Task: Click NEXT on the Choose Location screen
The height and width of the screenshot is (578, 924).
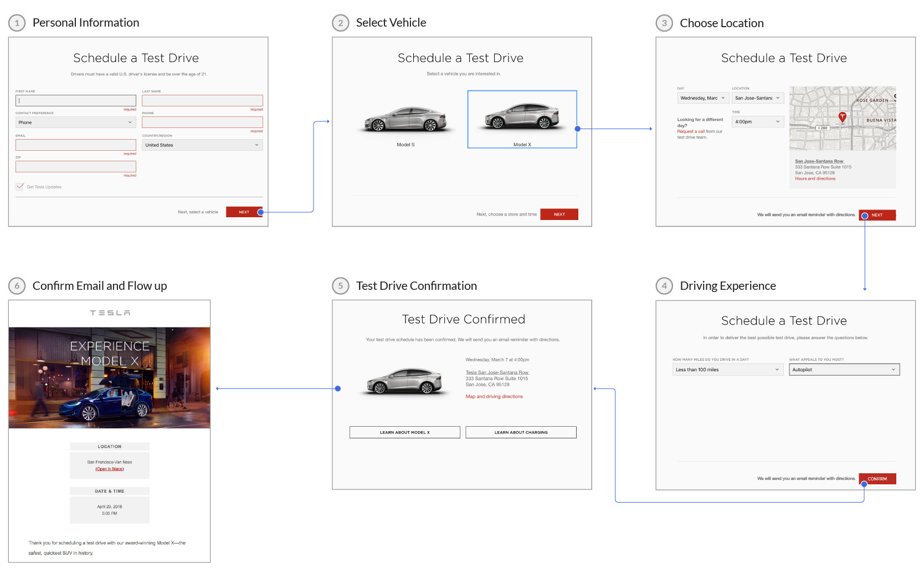Action: tap(877, 215)
